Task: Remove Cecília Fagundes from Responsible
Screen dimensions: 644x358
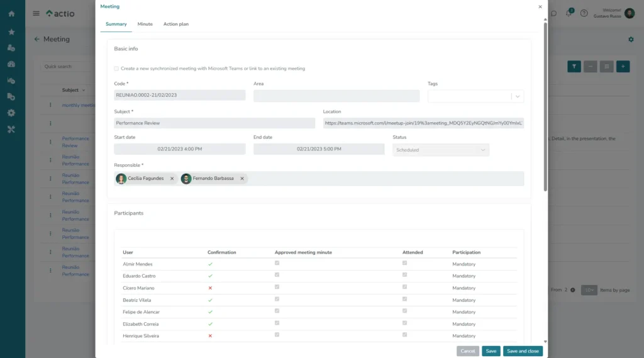Action: (172, 179)
